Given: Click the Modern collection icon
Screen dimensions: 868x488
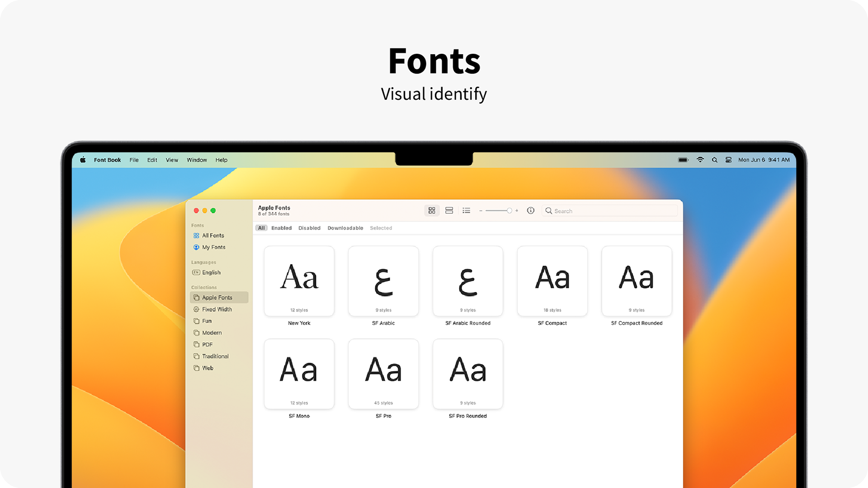Looking at the screenshot, I should 196,333.
